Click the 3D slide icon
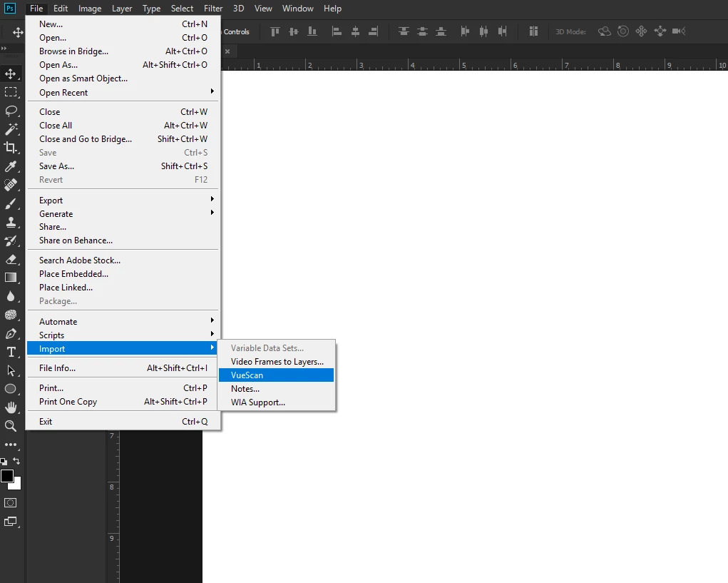Image resolution: width=728 pixels, height=583 pixels. (660, 31)
